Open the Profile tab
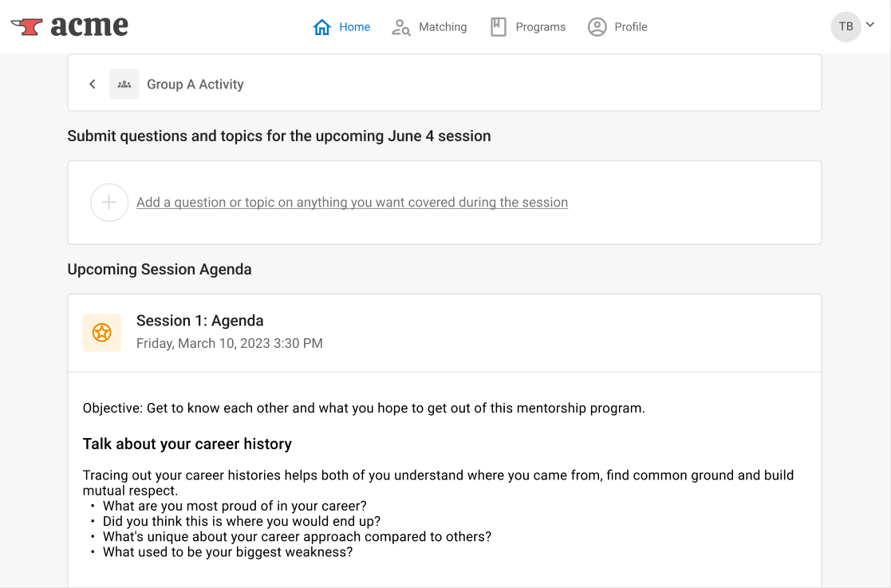 [x=617, y=26]
